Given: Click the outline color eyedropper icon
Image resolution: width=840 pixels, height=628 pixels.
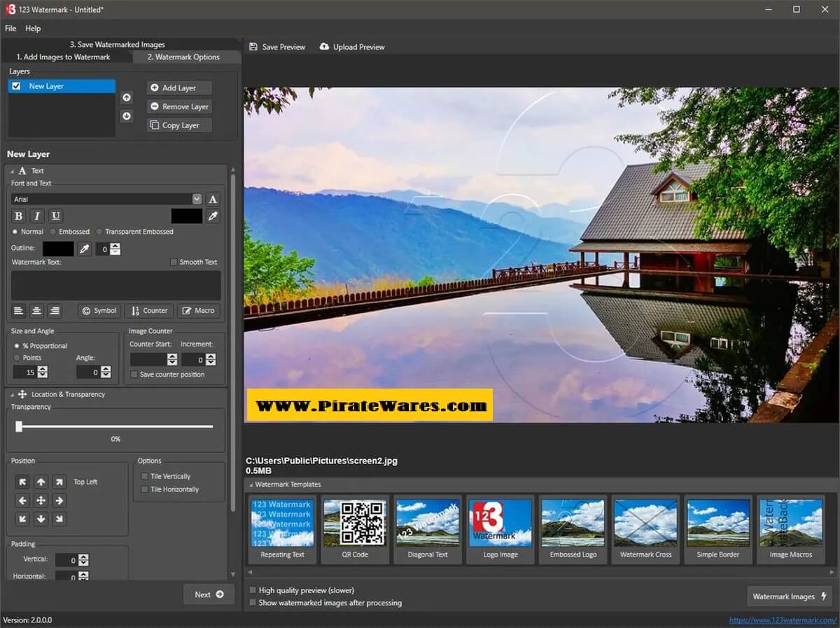Looking at the screenshot, I should (84, 249).
